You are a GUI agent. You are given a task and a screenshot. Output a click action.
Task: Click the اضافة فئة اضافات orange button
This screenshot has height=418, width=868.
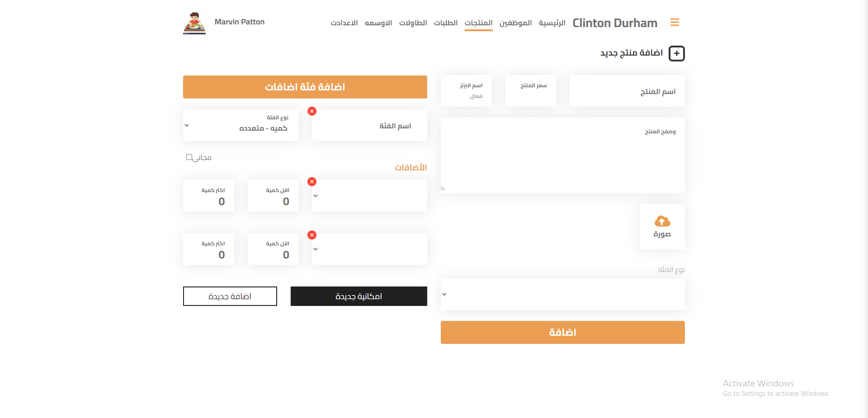[x=305, y=87]
